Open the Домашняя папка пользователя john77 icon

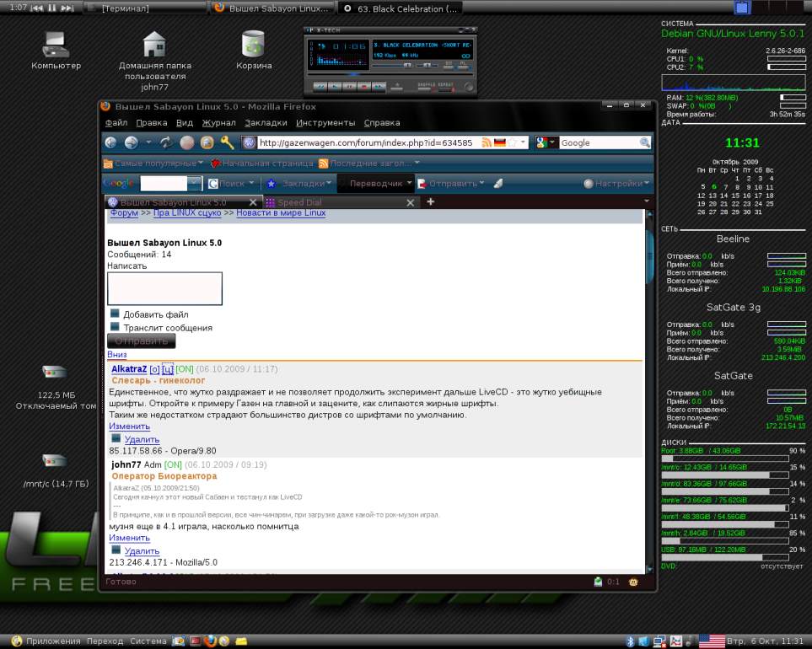155,61
